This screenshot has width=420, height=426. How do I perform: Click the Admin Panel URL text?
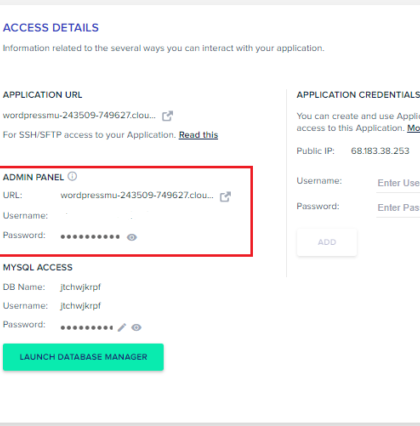(137, 195)
